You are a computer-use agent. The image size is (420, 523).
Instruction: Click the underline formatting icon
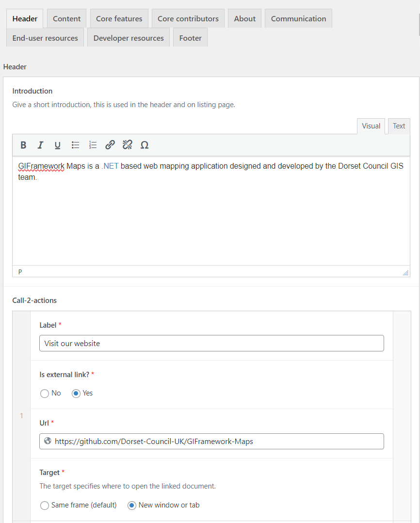[57, 145]
